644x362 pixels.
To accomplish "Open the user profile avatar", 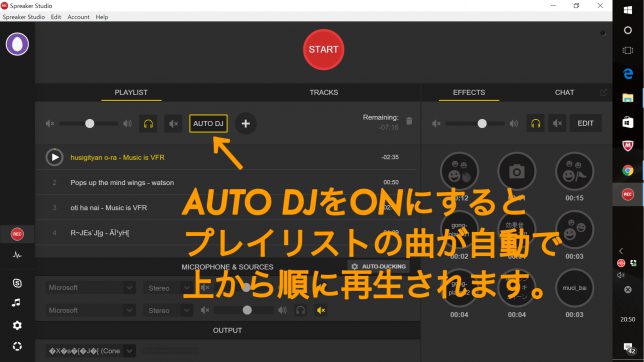I will tap(17, 44).
